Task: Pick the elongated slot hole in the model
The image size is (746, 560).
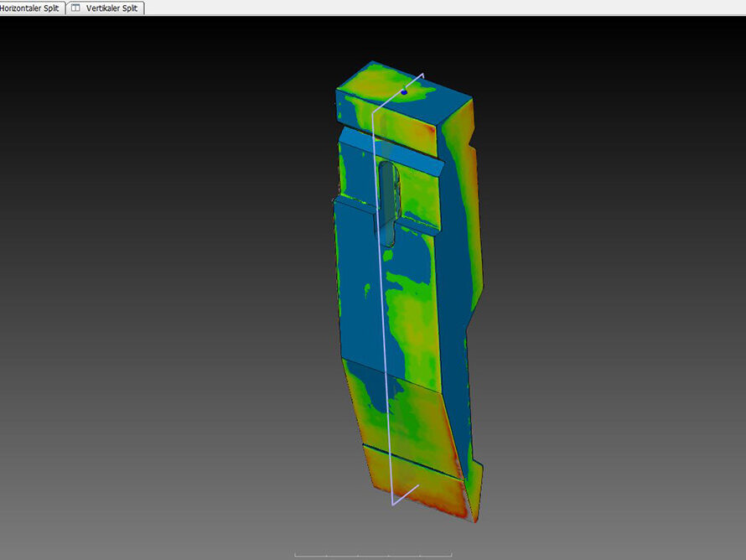Action: click(388, 201)
